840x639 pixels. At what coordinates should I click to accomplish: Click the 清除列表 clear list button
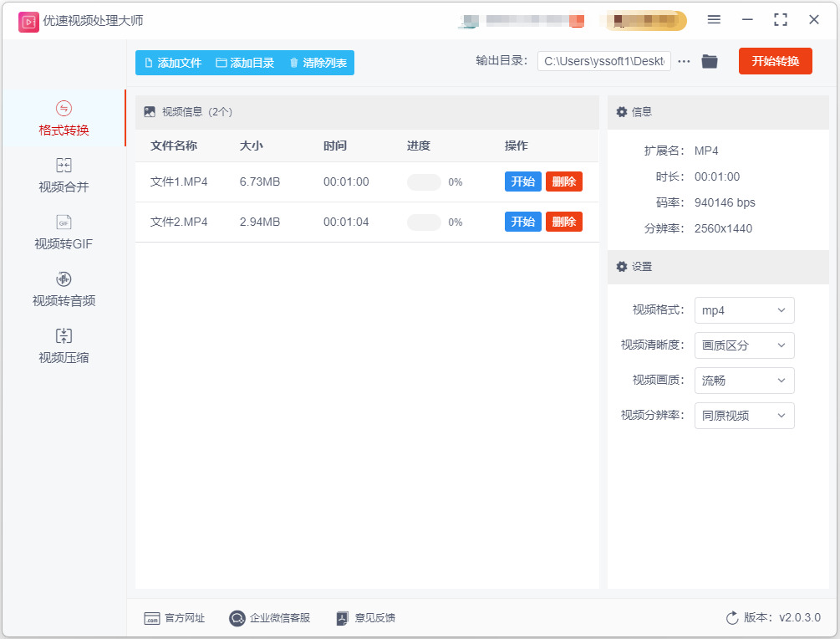click(318, 63)
